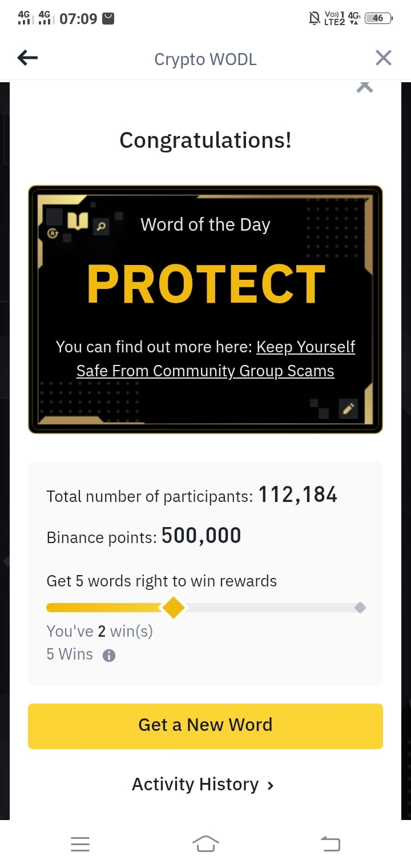The image size is (411, 868).
Task: Tap the Android back navigation icon
Action: (x=330, y=843)
